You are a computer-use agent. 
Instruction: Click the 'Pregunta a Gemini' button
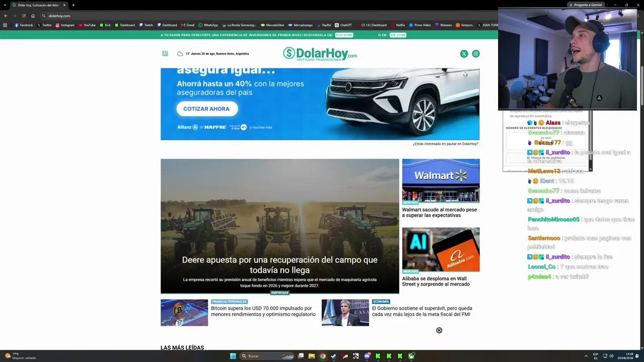[585, 5]
